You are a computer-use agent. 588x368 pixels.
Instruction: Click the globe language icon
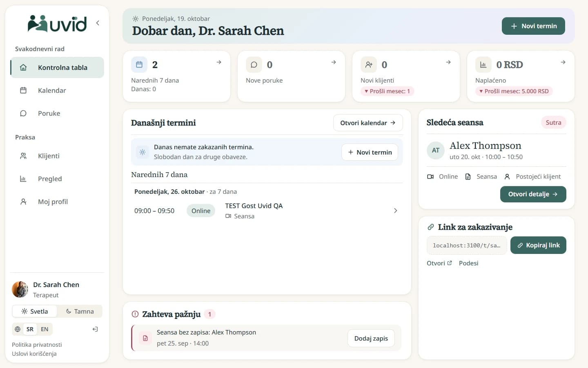(18, 329)
